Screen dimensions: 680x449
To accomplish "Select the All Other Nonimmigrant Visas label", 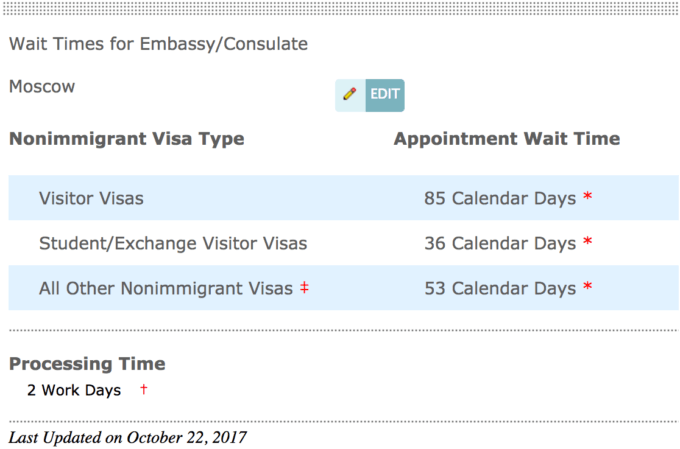I will (x=166, y=288).
